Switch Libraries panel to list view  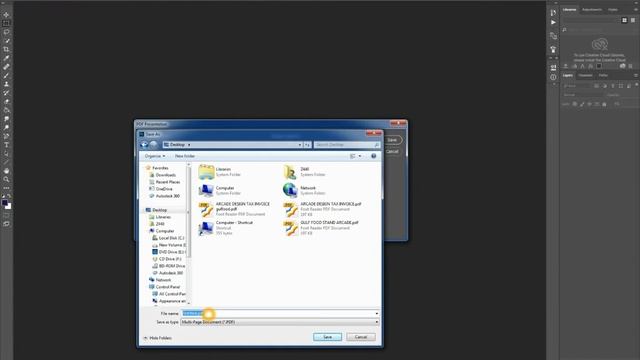[633, 20]
